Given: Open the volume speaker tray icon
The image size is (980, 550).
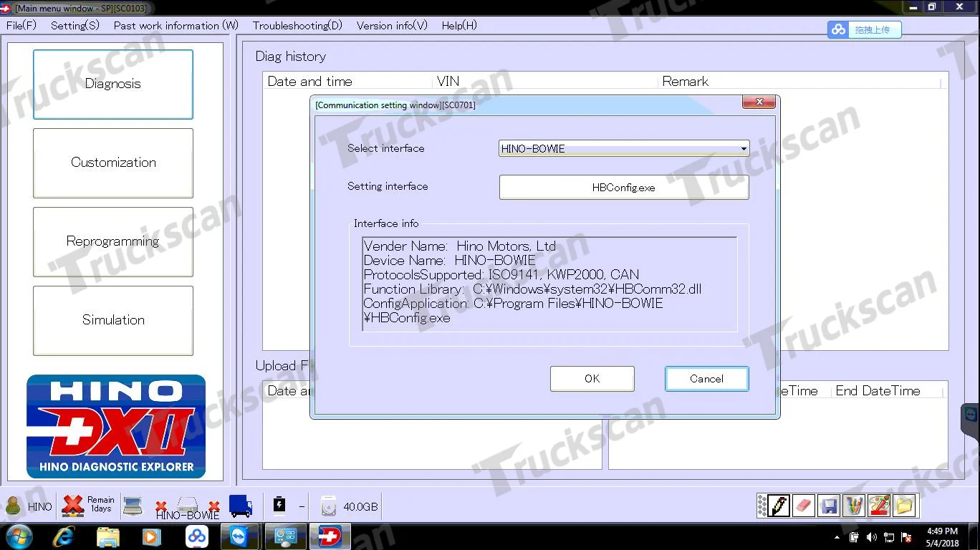Looking at the screenshot, I should click(x=871, y=537).
